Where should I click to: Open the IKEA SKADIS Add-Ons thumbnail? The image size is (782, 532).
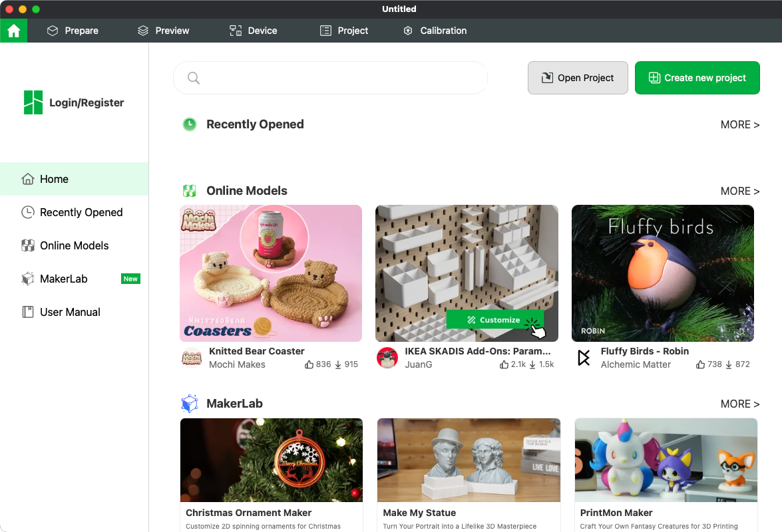[467, 273]
